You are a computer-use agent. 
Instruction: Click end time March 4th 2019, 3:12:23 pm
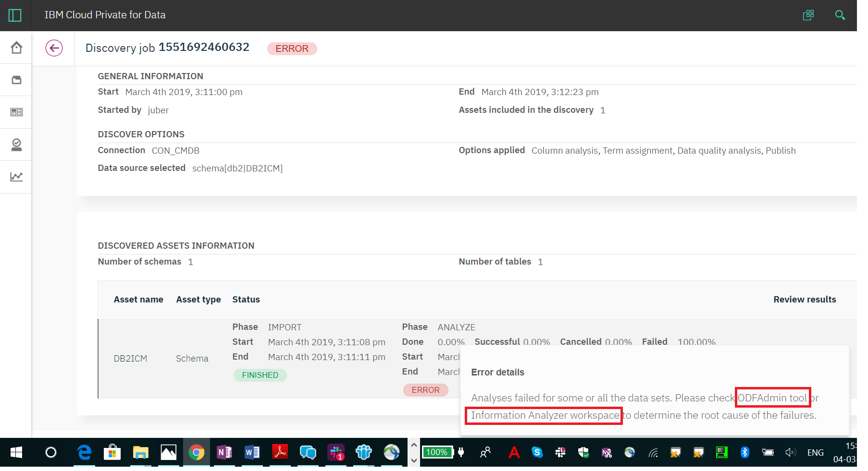point(540,92)
